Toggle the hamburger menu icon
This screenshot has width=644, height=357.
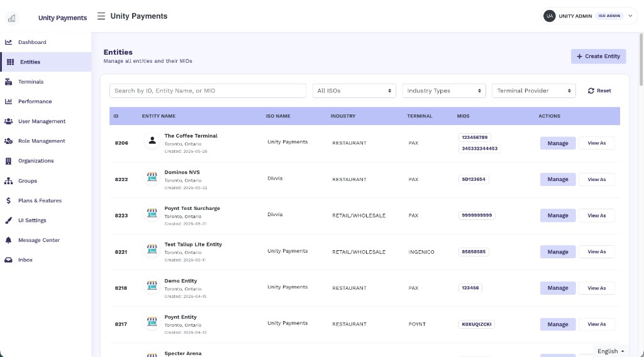[101, 16]
